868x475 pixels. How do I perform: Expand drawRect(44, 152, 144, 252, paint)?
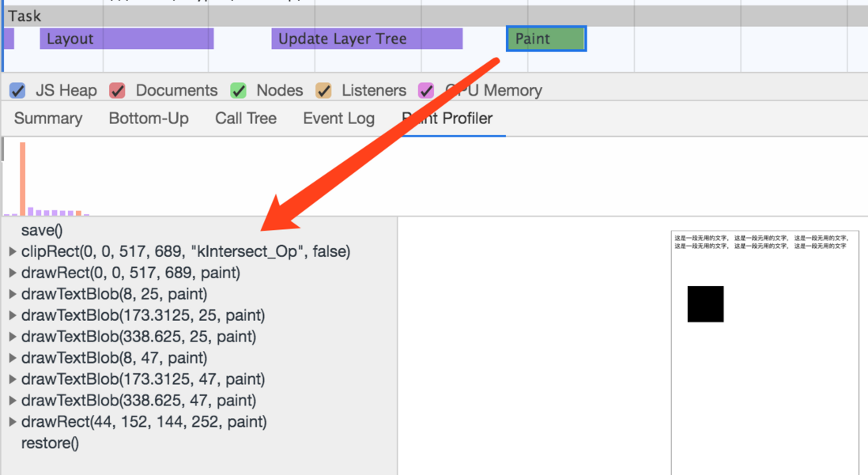(13, 422)
